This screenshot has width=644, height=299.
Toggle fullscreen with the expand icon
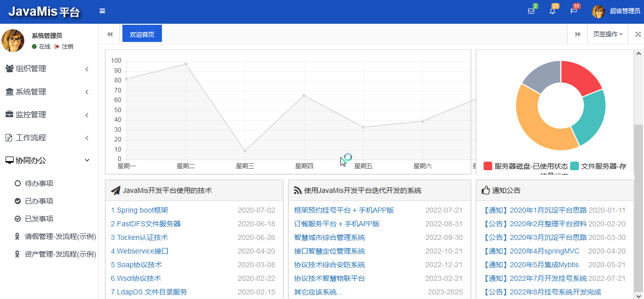point(637,34)
